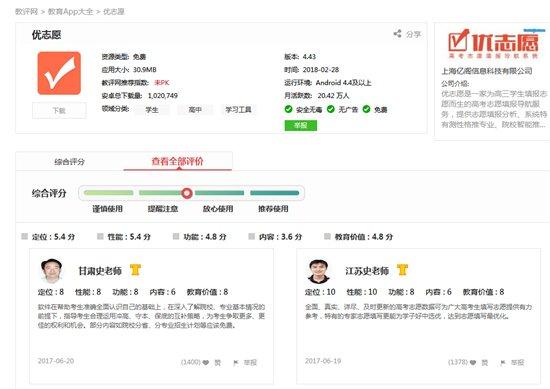Select the 学生 category tag
The width and height of the screenshot is (550, 389).
click(x=152, y=110)
